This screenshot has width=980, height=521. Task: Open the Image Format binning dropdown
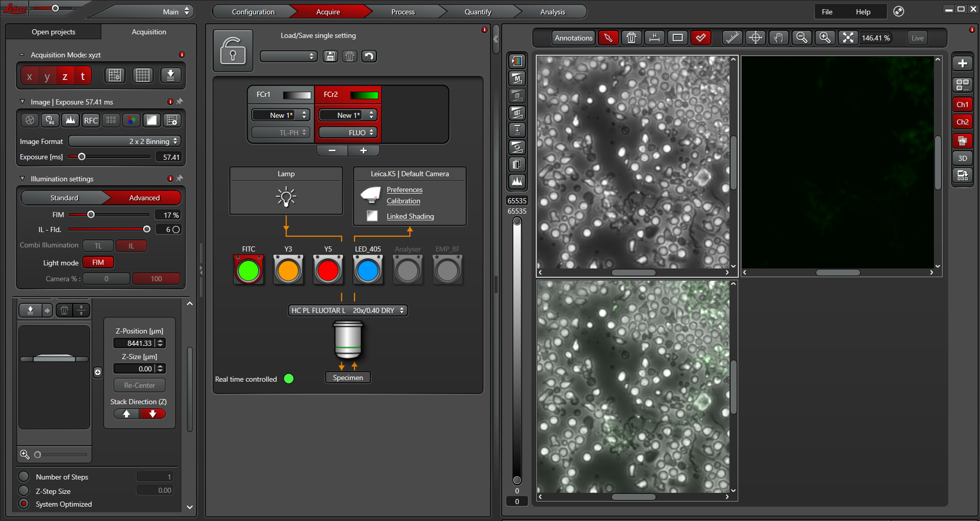pyautogui.click(x=125, y=141)
